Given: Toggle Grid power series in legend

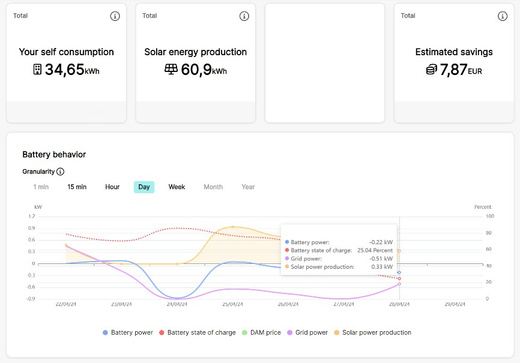Looking at the screenshot, I should (307, 333).
